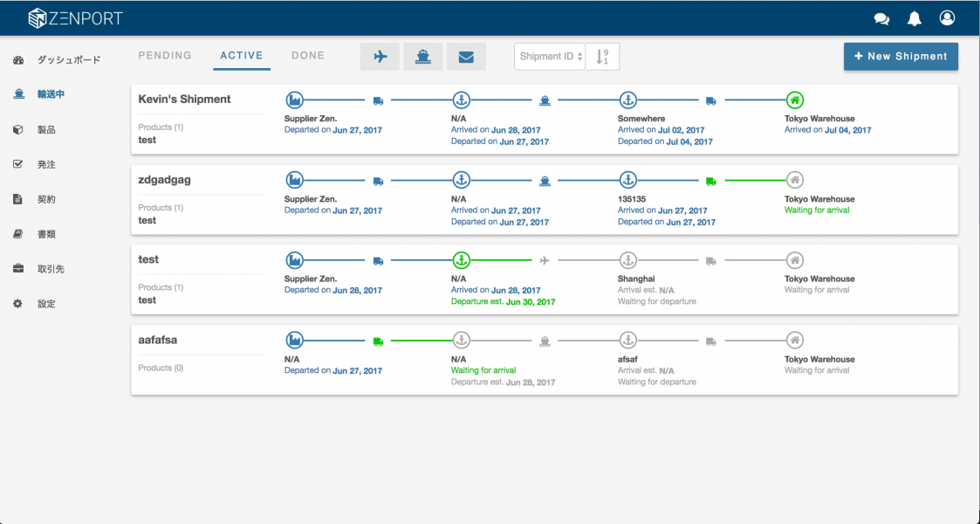Screen dimensions: 980x524
Task: Click the Zenport logo
Action: click(76, 18)
